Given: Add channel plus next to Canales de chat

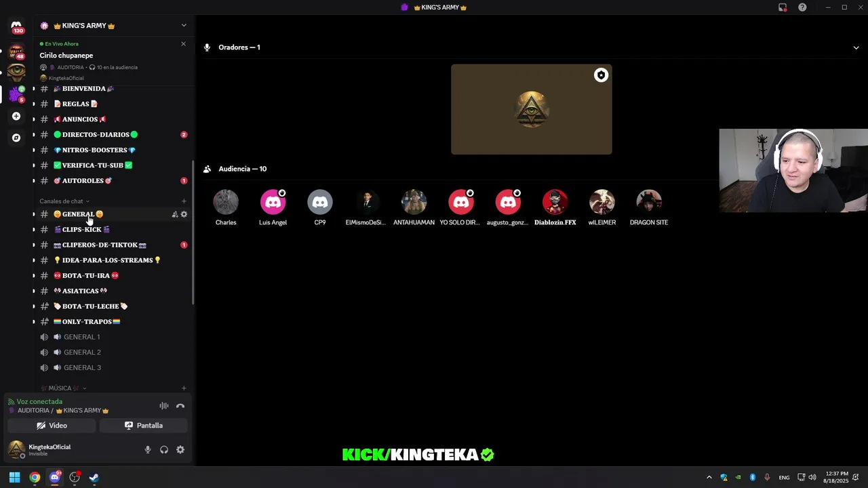Looking at the screenshot, I should (184, 201).
